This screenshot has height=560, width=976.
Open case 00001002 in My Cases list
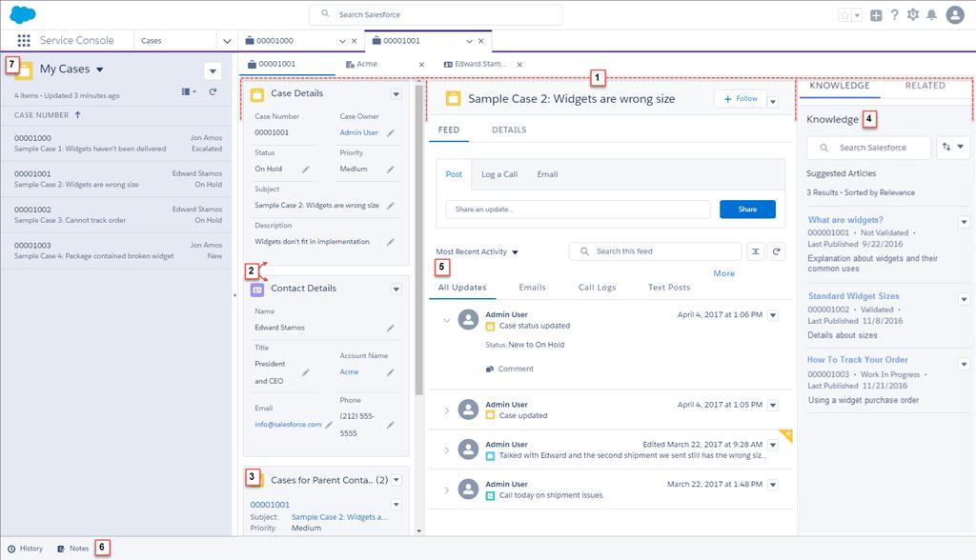pyautogui.click(x=115, y=214)
